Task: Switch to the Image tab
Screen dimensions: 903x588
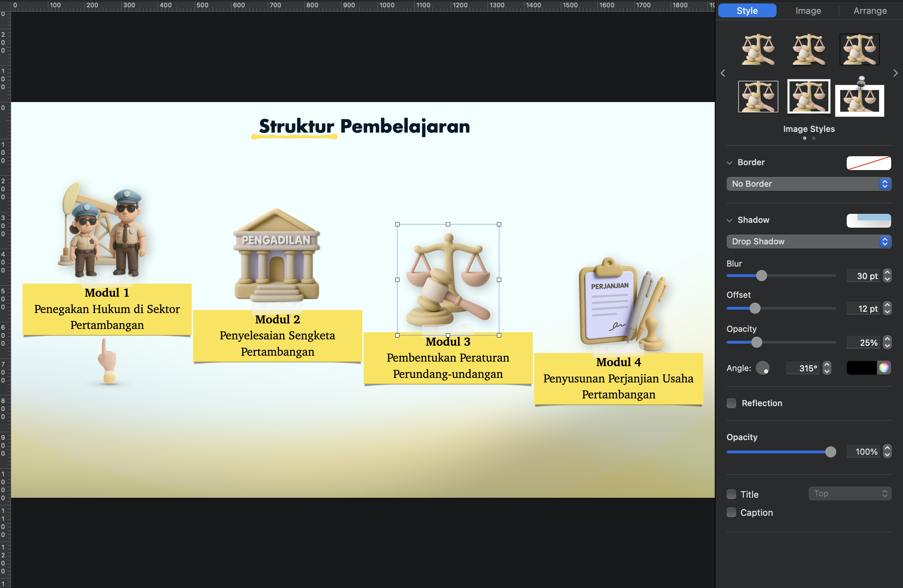Action: [x=808, y=11]
